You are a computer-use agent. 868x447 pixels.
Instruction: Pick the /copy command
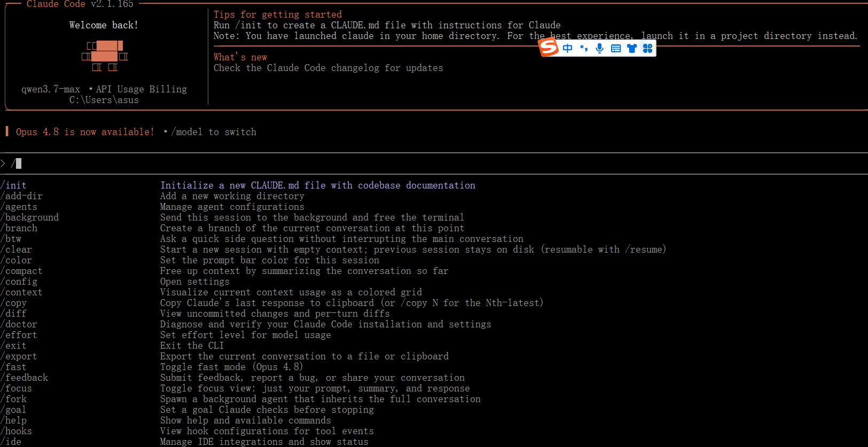tap(13, 303)
